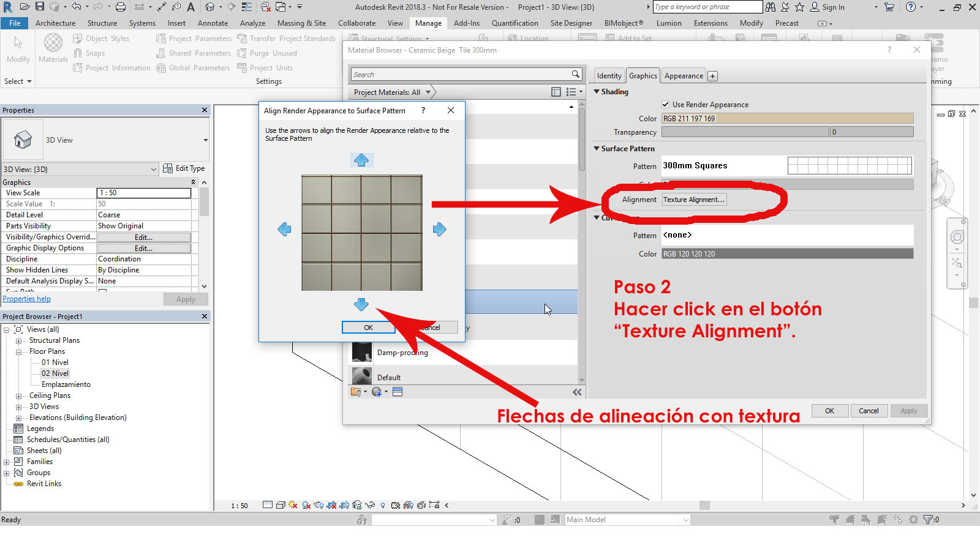Click the cut pattern color RGB 120 120 120

tap(787, 253)
